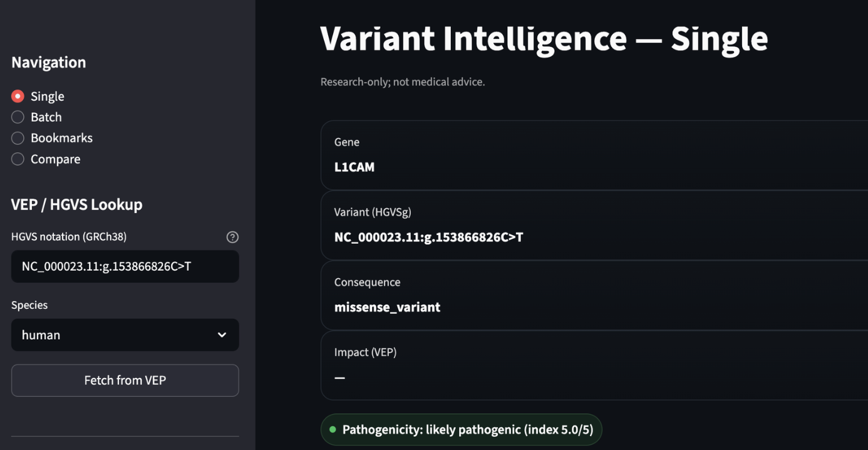Click the green dot in the Pathogenicity badge

(333, 429)
